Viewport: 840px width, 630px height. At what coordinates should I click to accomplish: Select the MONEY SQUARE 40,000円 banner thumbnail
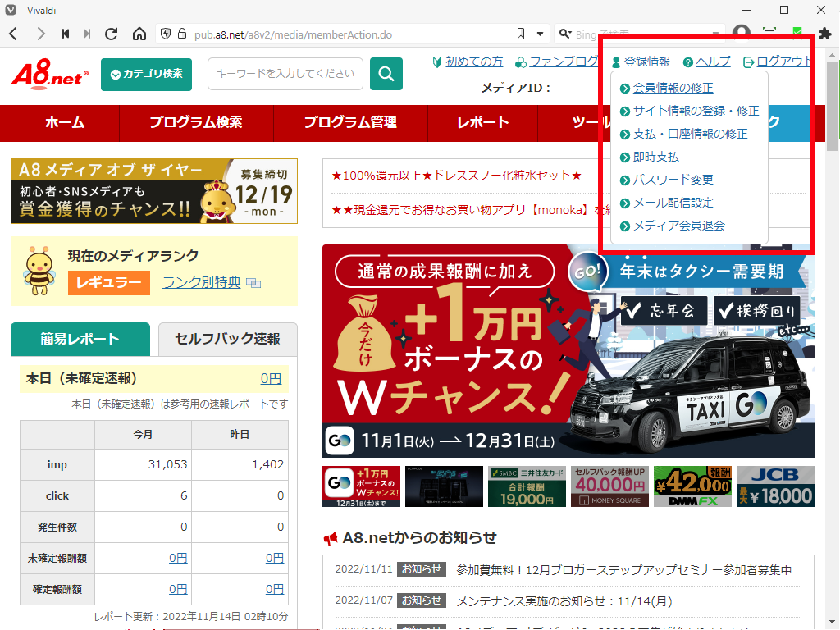coord(609,486)
